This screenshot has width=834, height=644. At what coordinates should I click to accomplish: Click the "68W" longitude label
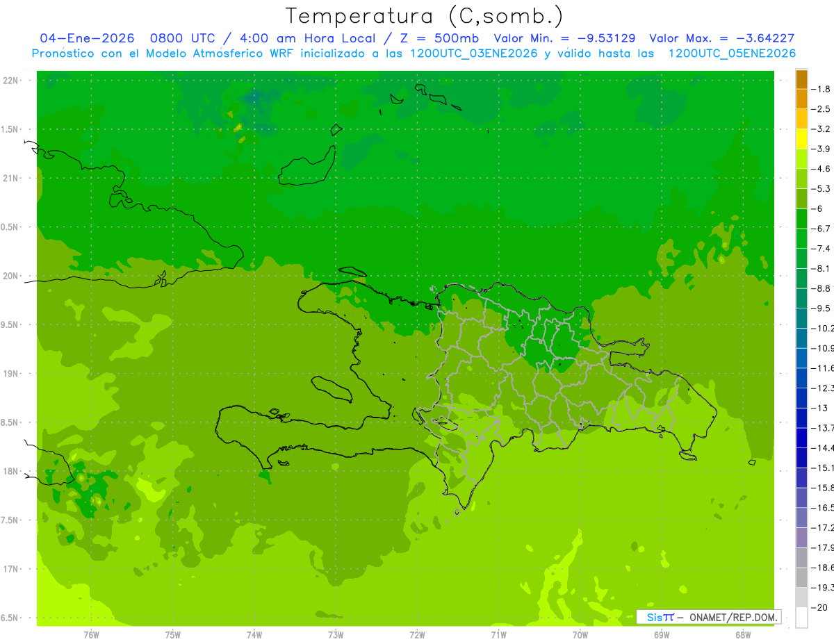click(743, 634)
